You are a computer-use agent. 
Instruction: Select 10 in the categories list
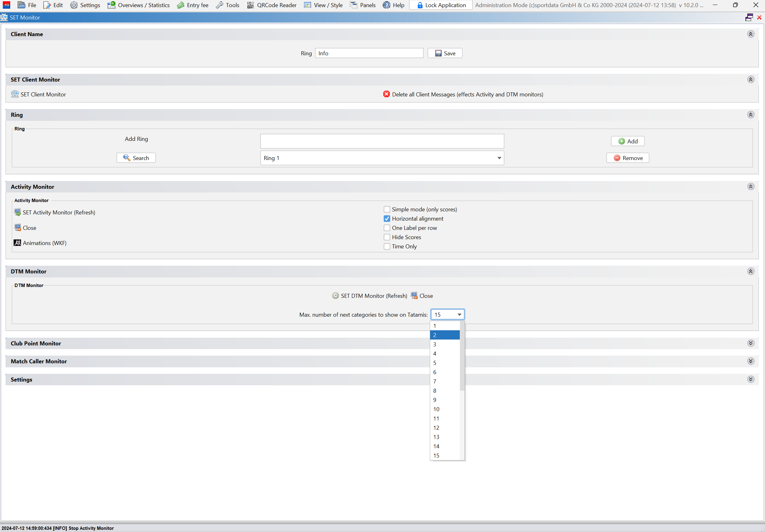[x=445, y=409]
